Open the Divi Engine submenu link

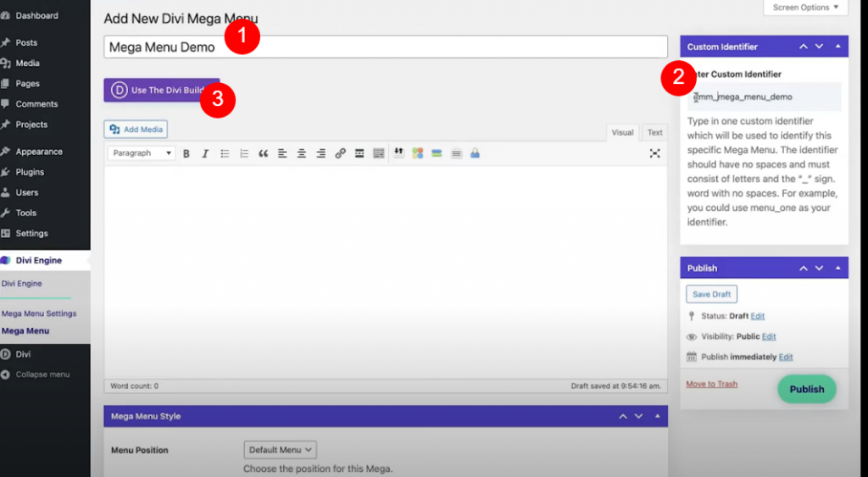pos(21,283)
